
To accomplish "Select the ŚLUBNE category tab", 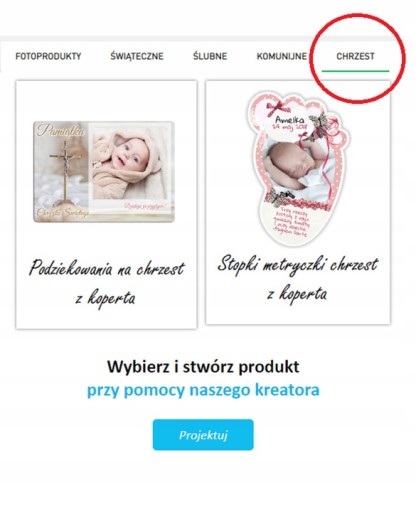I will pyautogui.click(x=210, y=56).
